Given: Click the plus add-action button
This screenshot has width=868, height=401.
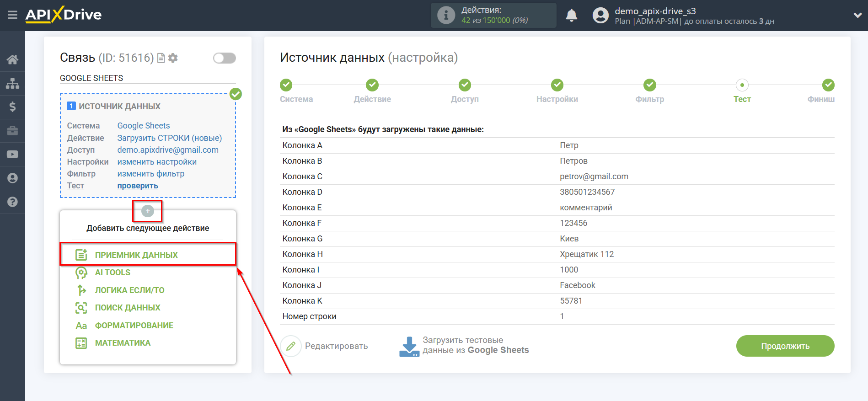Looking at the screenshot, I should click(x=148, y=211).
